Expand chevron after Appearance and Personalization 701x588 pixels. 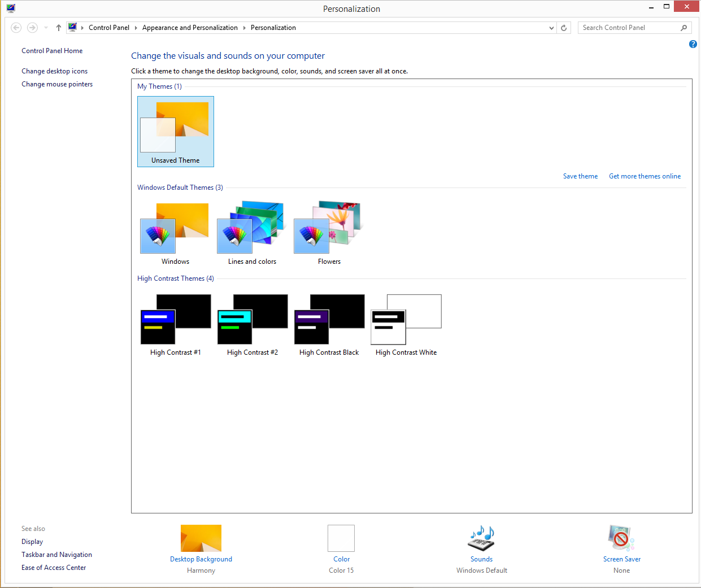tap(245, 28)
